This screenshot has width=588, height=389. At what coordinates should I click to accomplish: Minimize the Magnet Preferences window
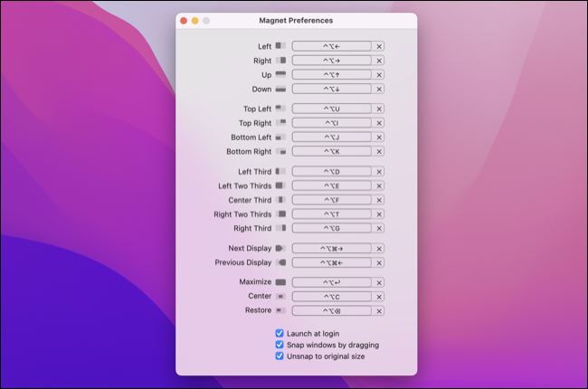point(195,21)
